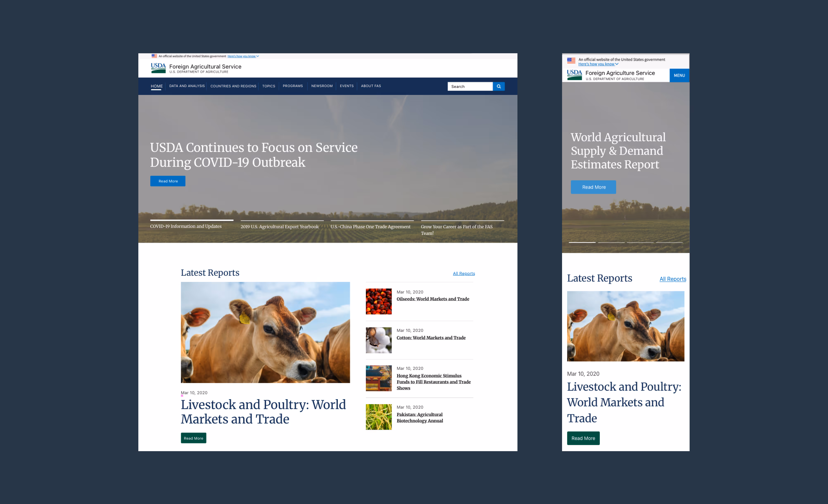Open Data and Analysis nav item

[x=187, y=86]
